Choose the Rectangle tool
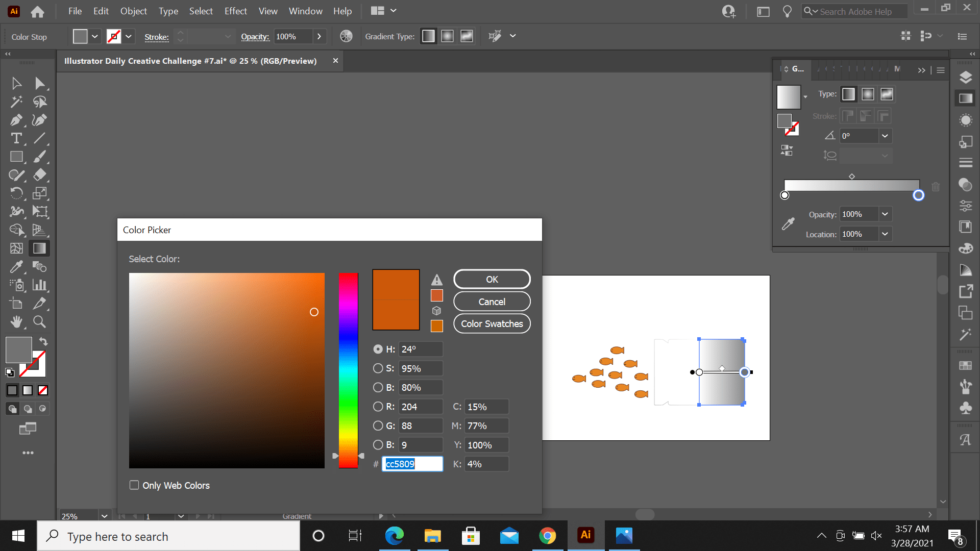 click(x=16, y=157)
